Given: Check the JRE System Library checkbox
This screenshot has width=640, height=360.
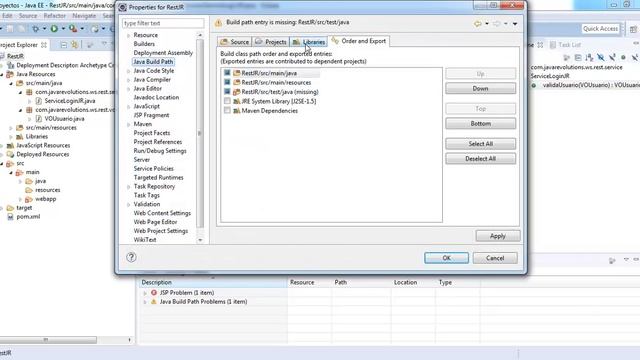Looking at the screenshot, I should click(227, 101).
